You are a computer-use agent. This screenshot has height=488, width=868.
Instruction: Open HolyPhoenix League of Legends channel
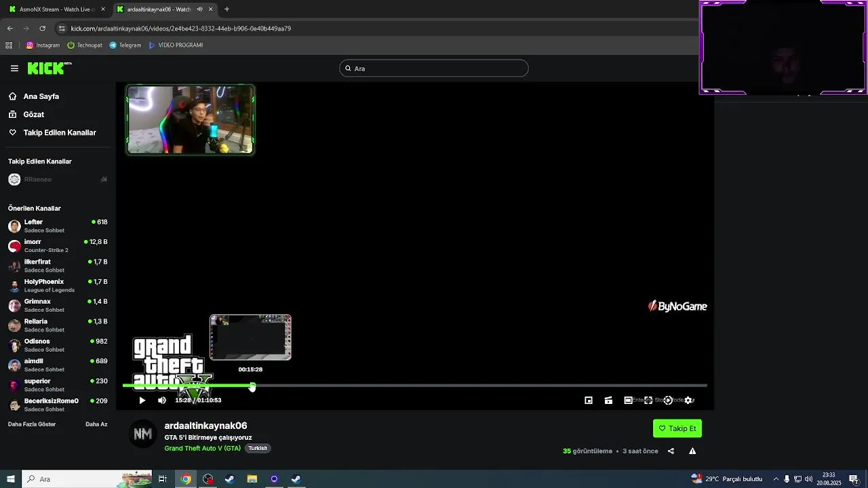click(58, 285)
